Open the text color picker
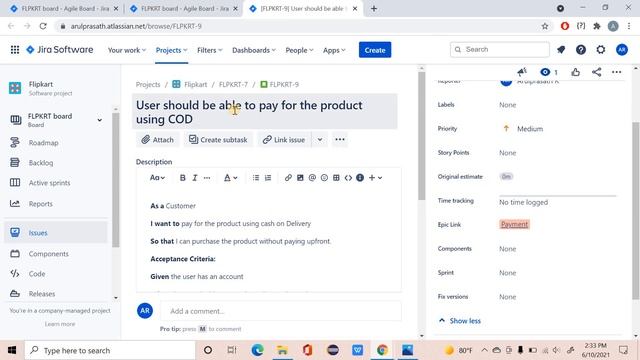Image resolution: width=640 pixels, height=360 pixels. [x=230, y=178]
